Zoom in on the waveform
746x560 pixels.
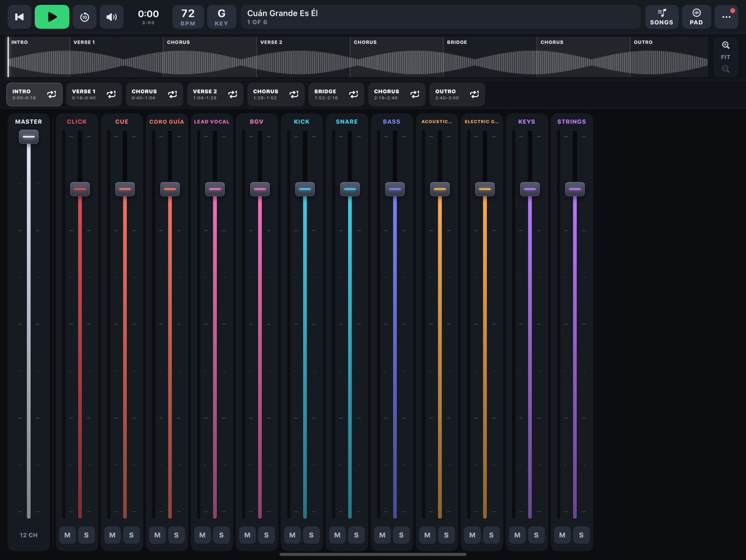pyautogui.click(x=726, y=45)
